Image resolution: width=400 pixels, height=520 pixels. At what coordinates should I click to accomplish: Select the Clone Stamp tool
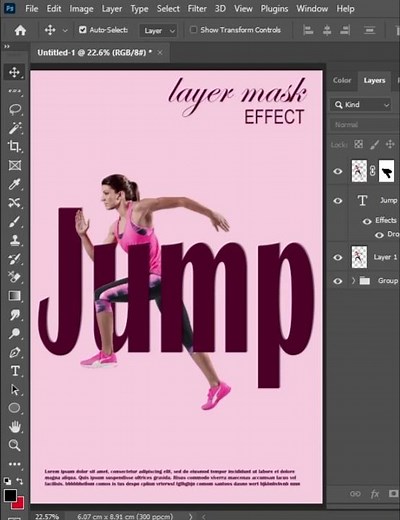pyautogui.click(x=14, y=240)
